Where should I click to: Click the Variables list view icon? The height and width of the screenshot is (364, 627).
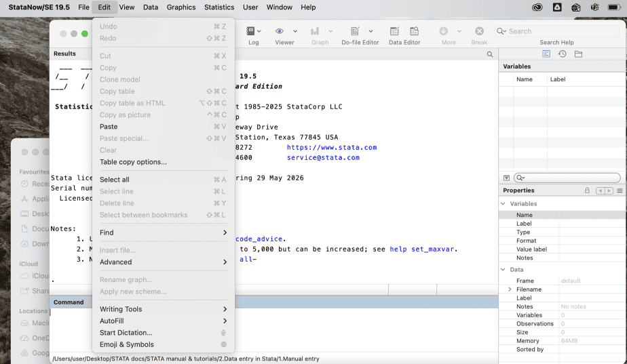tap(546, 54)
